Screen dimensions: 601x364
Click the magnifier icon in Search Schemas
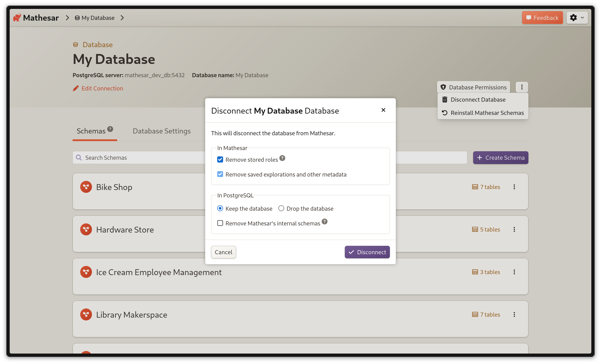click(79, 158)
